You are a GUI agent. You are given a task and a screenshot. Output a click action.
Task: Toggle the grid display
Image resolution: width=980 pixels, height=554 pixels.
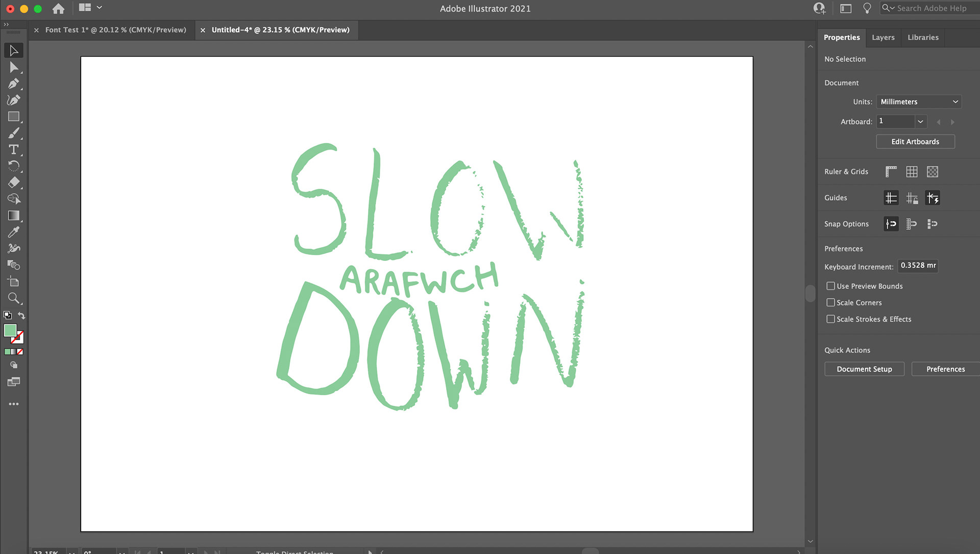coord(912,172)
